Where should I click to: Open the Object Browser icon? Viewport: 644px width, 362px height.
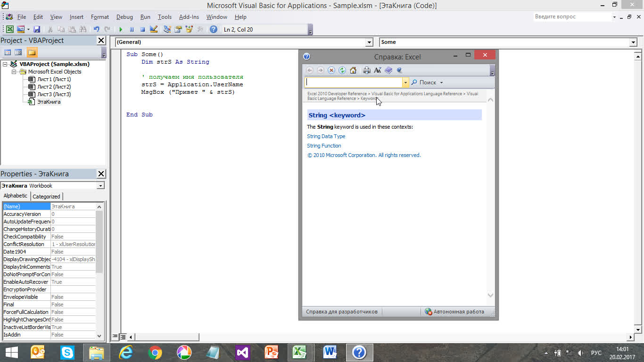[189, 29]
